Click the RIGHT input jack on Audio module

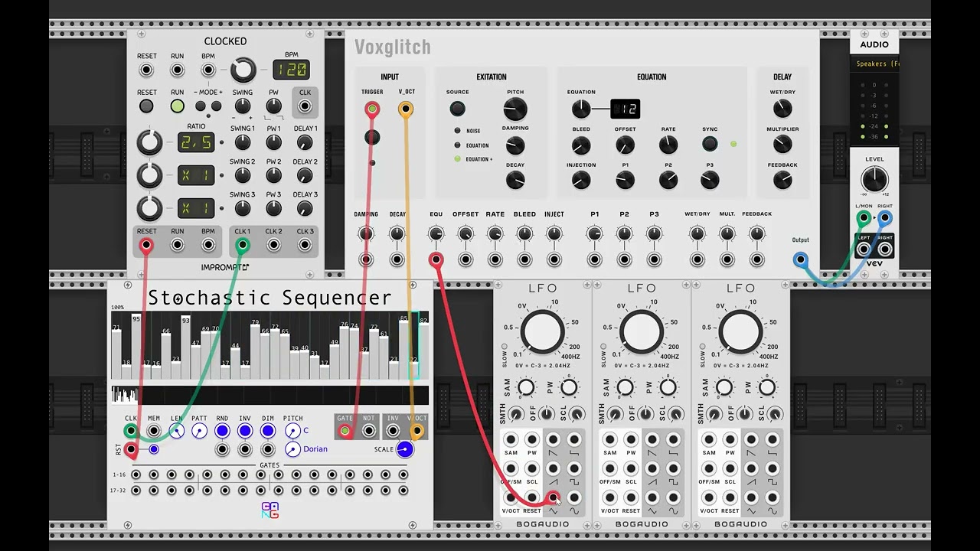point(885,218)
